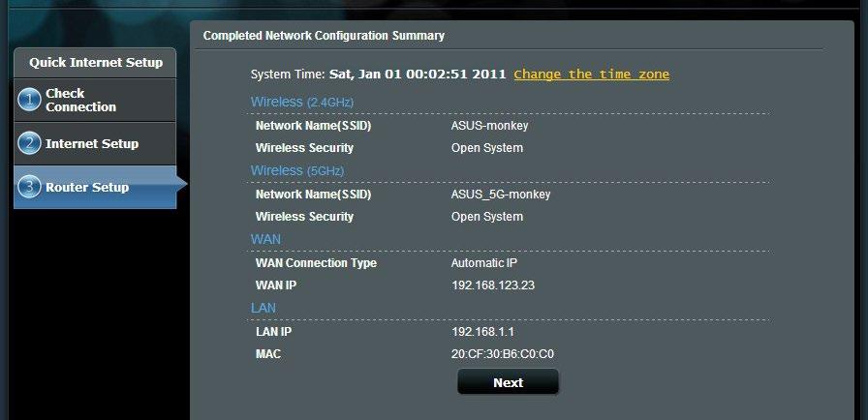This screenshot has width=868, height=420.
Task: Click the step 2 circle icon
Action: 29,143
